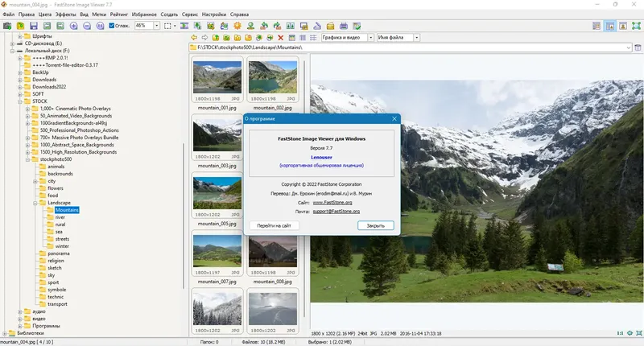Click the Zoom In magnifier icon
Screen dimensions: 644x346
pyautogui.click(x=73, y=26)
